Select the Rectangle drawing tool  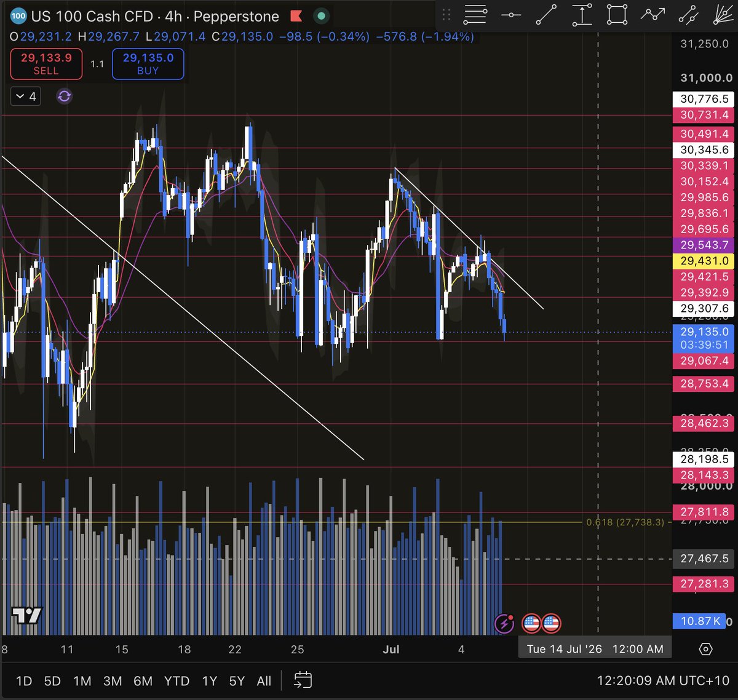pyautogui.click(x=617, y=15)
